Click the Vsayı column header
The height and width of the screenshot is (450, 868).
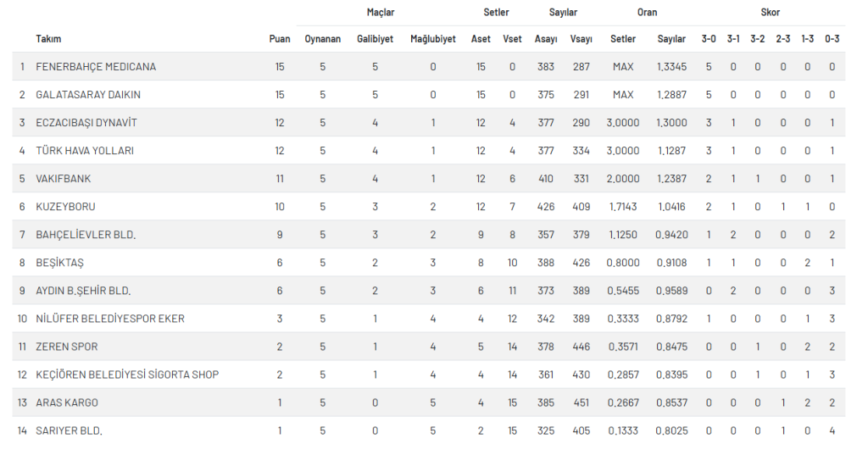(581, 39)
